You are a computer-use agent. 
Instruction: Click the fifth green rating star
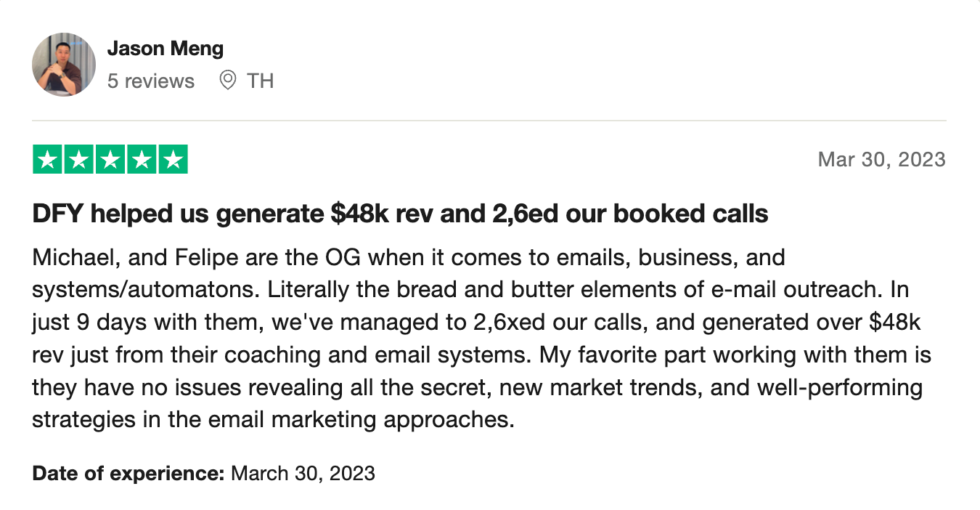click(x=173, y=160)
